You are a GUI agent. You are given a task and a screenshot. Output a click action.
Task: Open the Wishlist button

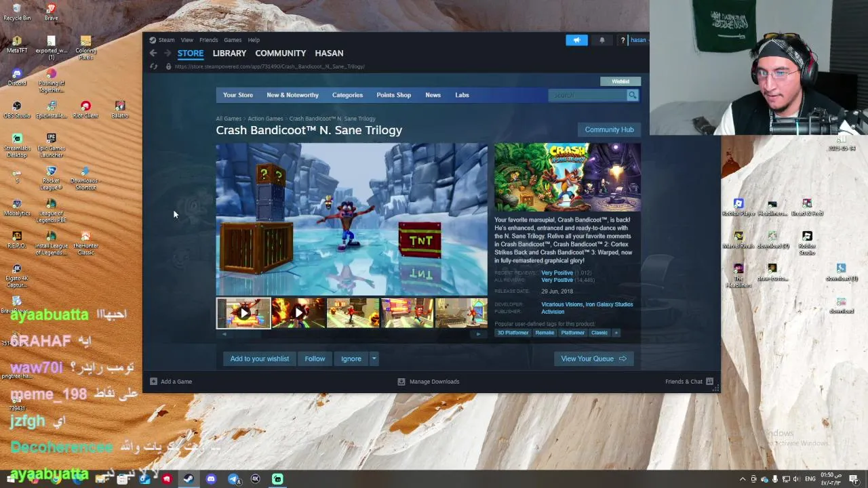620,81
